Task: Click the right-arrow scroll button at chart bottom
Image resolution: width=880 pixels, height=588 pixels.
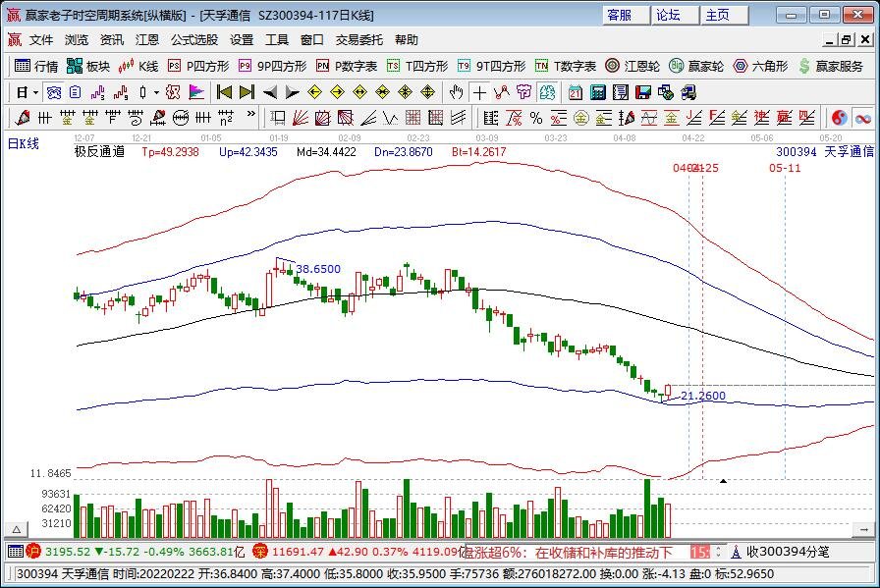Action: pos(863,529)
